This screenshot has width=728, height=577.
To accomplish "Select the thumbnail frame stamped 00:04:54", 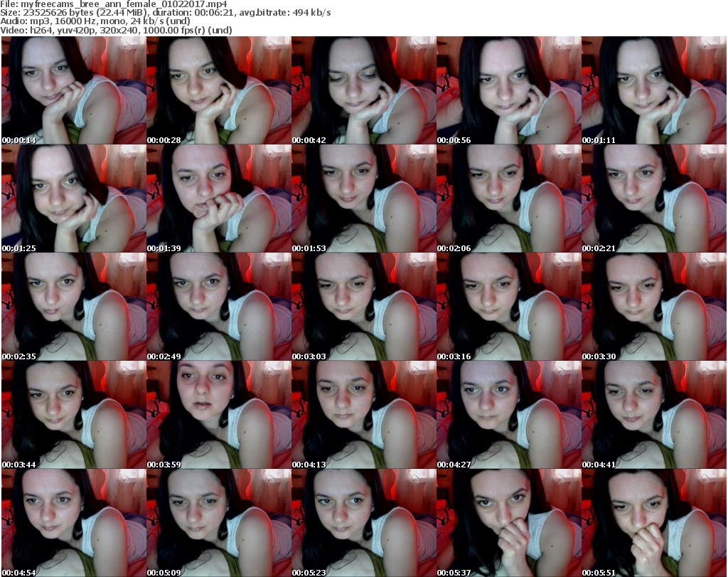I will [x=73, y=523].
